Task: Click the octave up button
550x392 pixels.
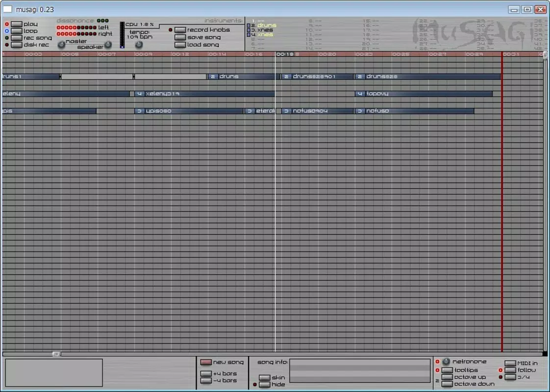Action: pyautogui.click(x=447, y=377)
